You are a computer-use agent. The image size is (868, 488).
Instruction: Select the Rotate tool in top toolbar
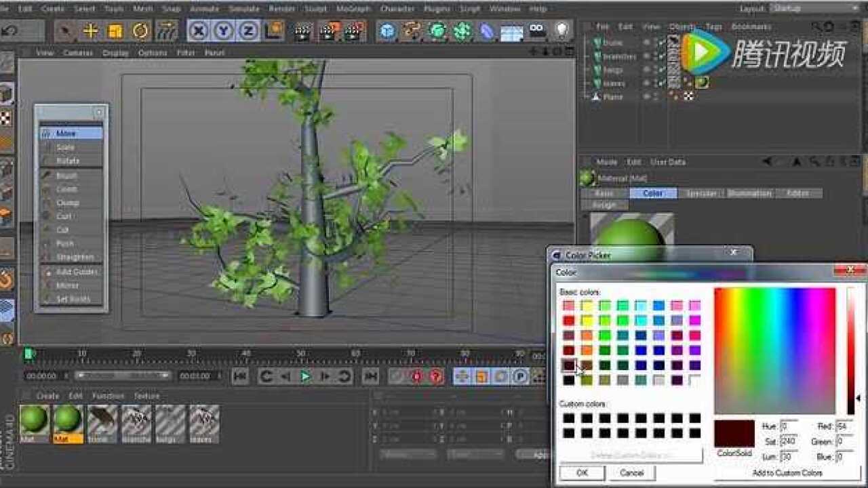[140, 31]
